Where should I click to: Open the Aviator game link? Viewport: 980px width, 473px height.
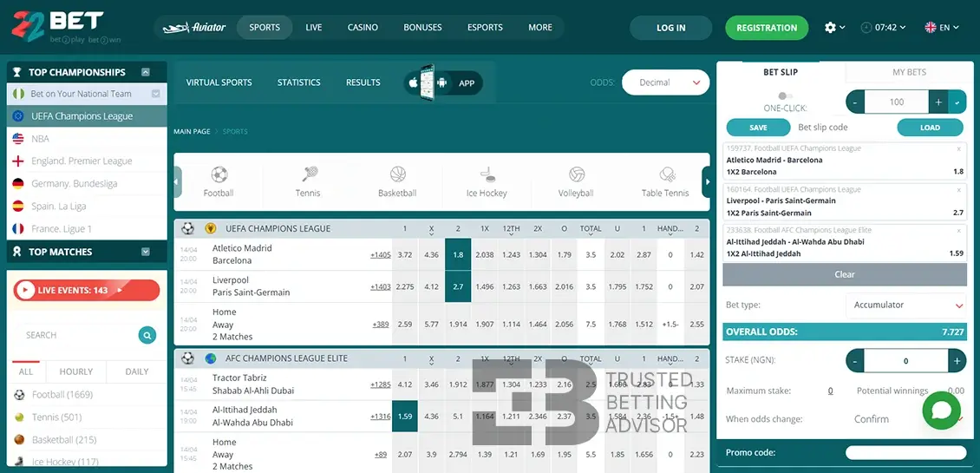pos(194,28)
